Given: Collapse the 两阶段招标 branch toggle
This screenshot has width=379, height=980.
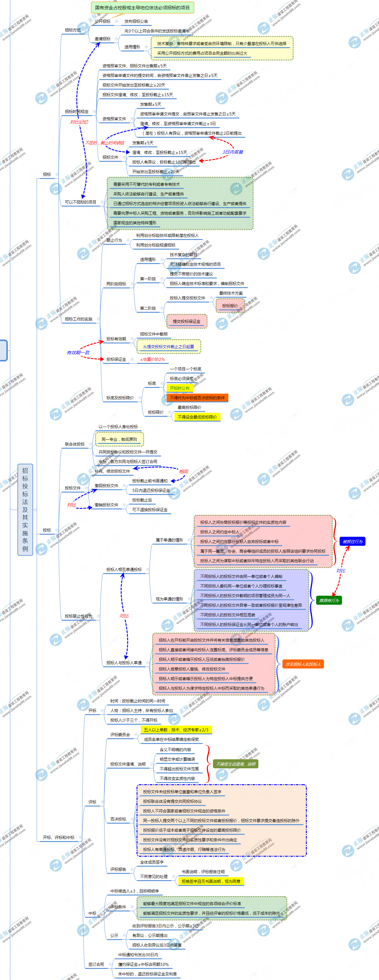Looking at the screenshot, I should tap(132, 284).
